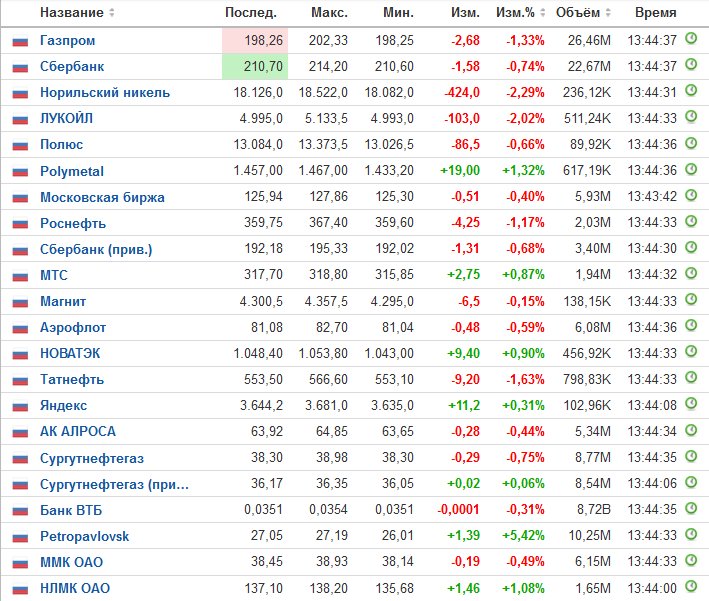Click the clock icon in the Полюс row
The image size is (709, 601).
point(691,142)
